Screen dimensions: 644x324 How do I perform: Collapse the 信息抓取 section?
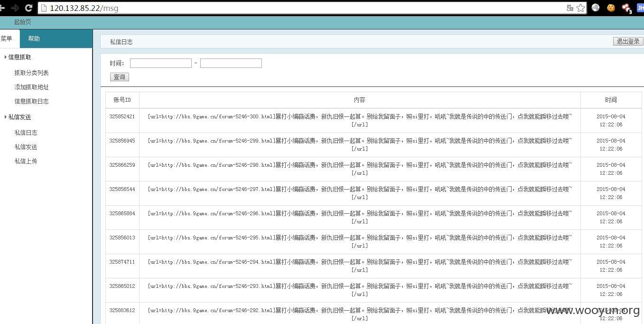click(19, 57)
